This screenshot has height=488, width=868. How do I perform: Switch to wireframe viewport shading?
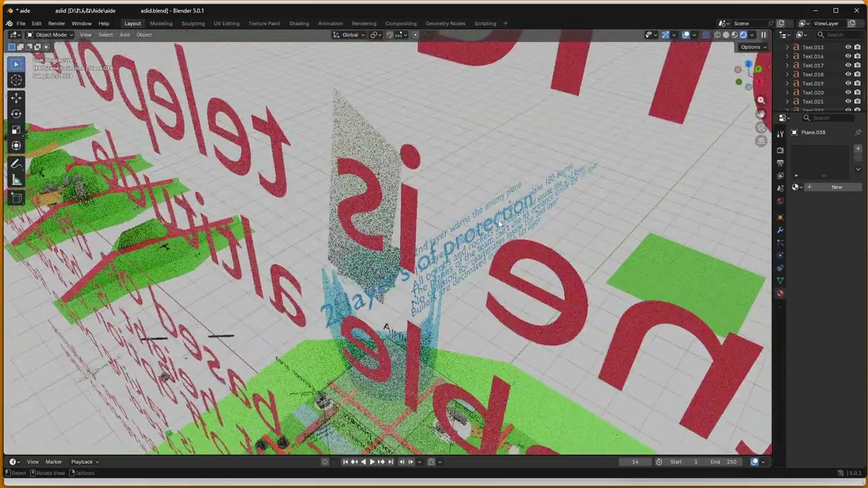point(717,35)
